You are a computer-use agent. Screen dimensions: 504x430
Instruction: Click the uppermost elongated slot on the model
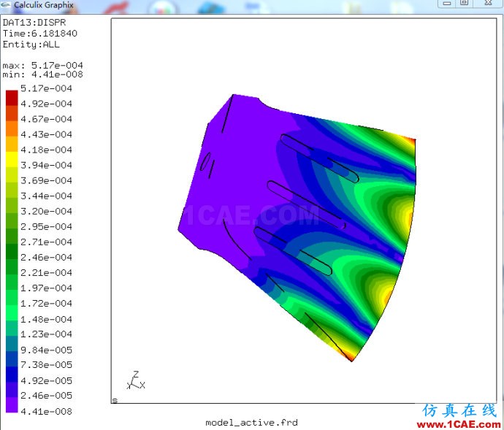(x=319, y=158)
